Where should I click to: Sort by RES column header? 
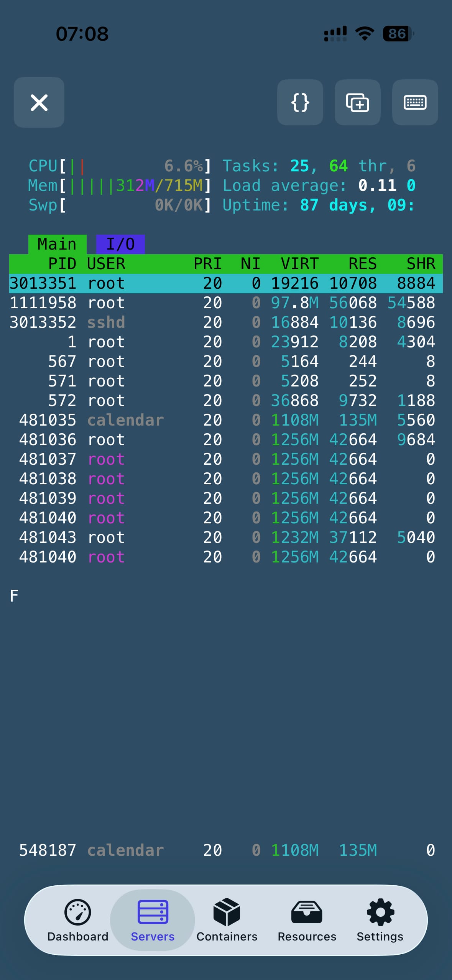(x=362, y=264)
